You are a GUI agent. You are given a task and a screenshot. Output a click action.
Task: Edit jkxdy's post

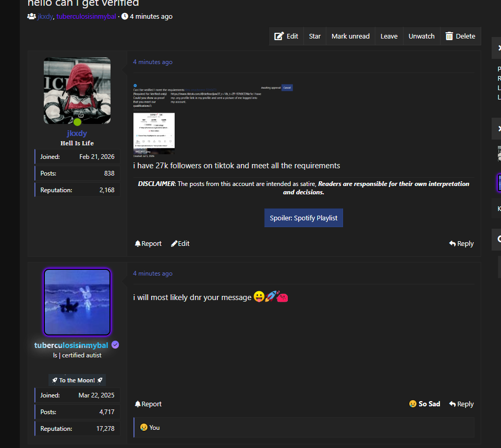point(180,244)
